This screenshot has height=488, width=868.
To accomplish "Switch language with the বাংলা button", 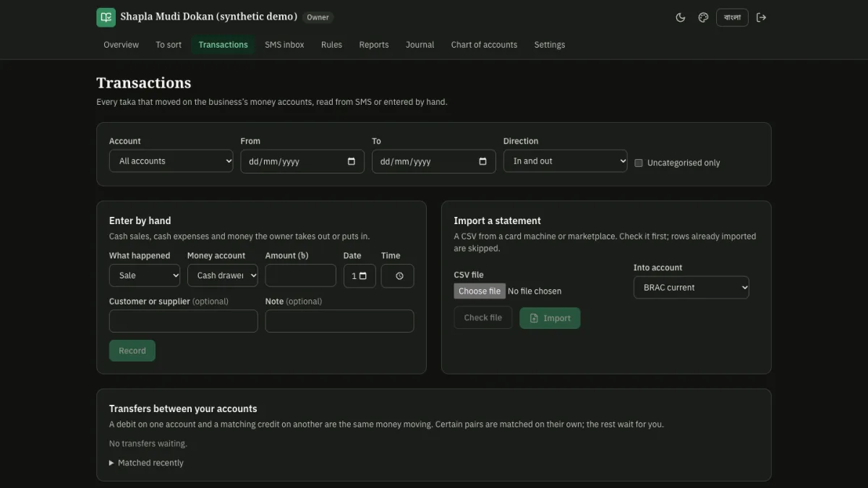I will pos(732,17).
